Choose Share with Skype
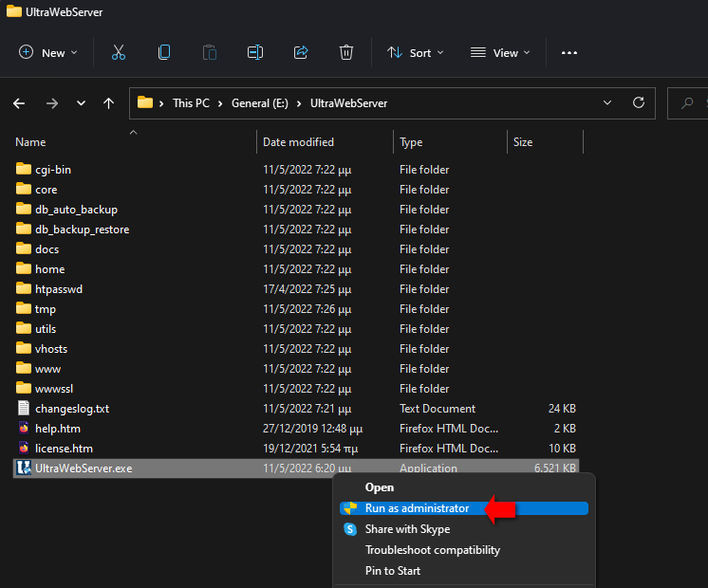 tap(407, 529)
